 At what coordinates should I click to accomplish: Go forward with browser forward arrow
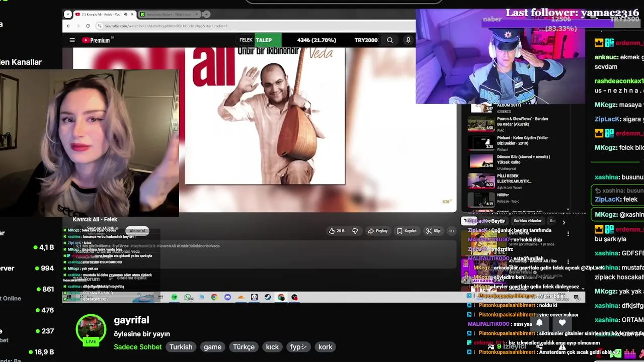click(78, 26)
